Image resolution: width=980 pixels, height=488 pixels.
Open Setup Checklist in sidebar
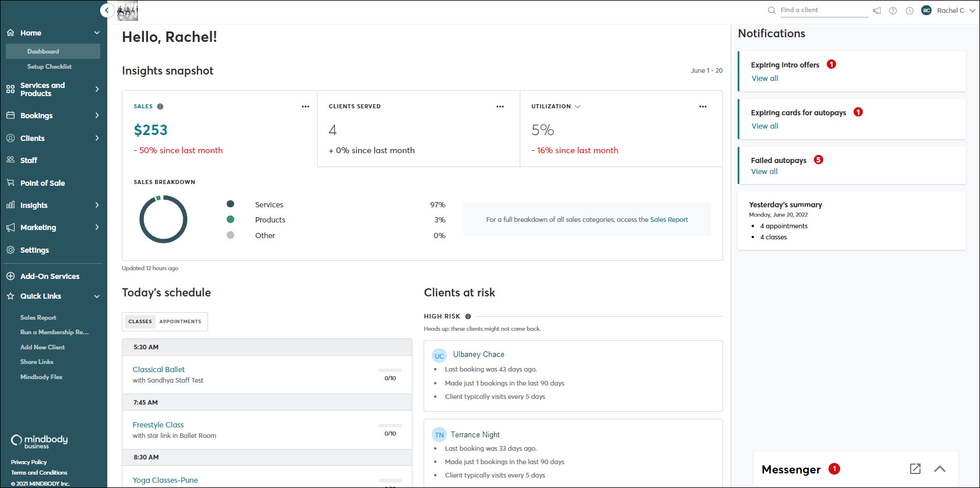tap(50, 66)
